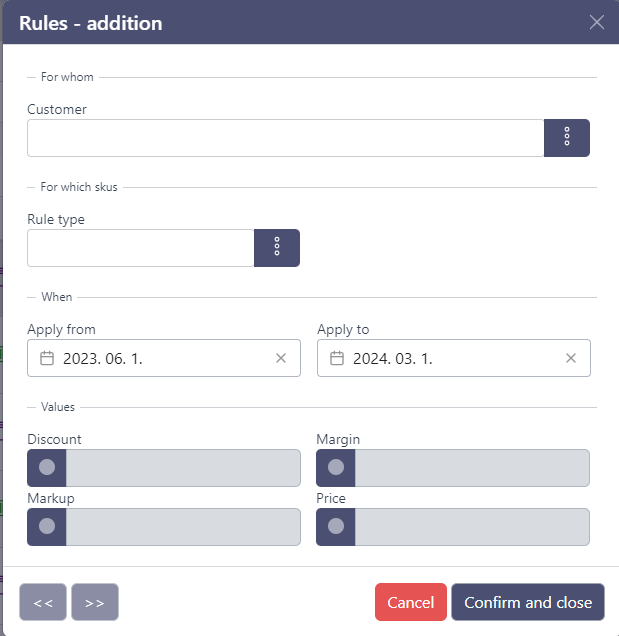The image size is (619, 636).
Task: Clear the Apply from date
Action: 281,358
